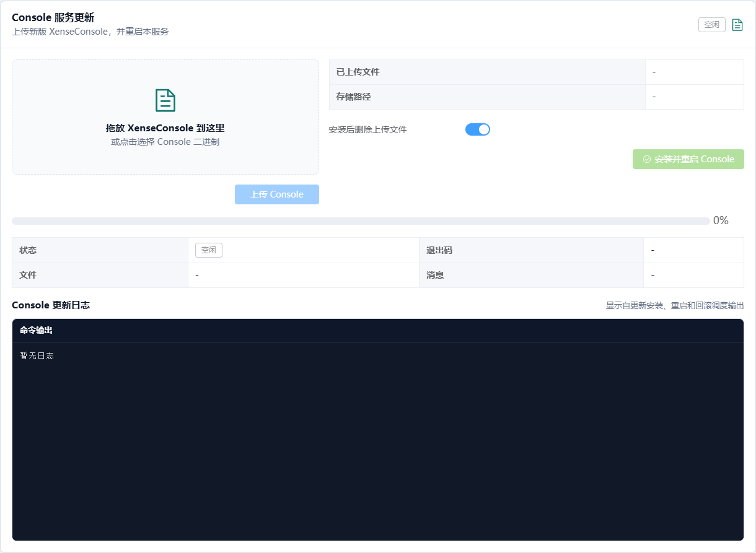
Task: Click the file icon in the drop zone
Action: pyautogui.click(x=165, y=100)
